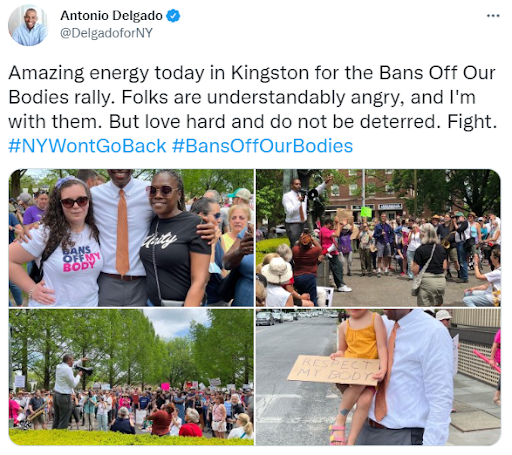This screenshot has height=455, width=512.
Task: Follow the #NYWontGoBack hashtag
Action: tap(87, 146)
